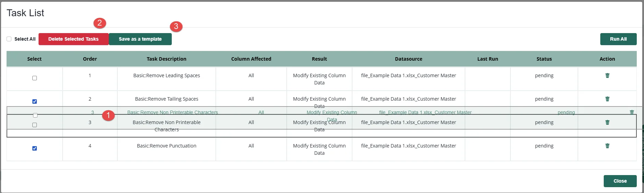The image size is (644, 193).
Task: Click trash icon for Remove Tailing Spaces row
Action: 607,99
